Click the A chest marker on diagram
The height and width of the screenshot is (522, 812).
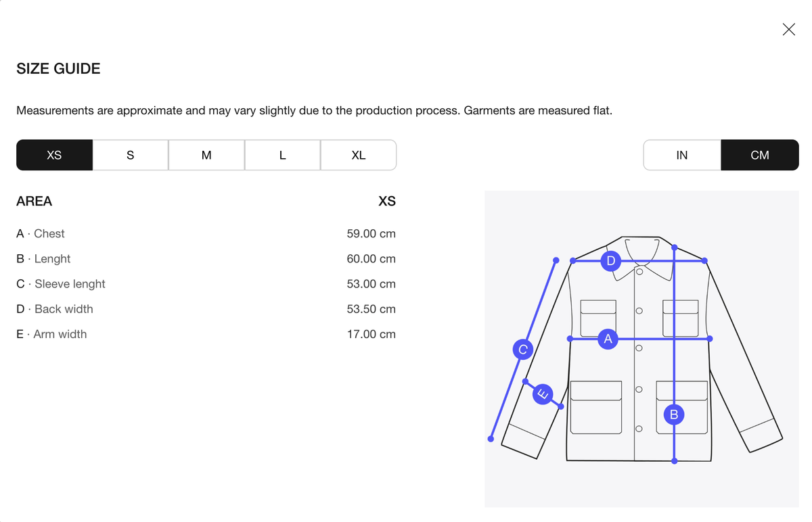608,339
